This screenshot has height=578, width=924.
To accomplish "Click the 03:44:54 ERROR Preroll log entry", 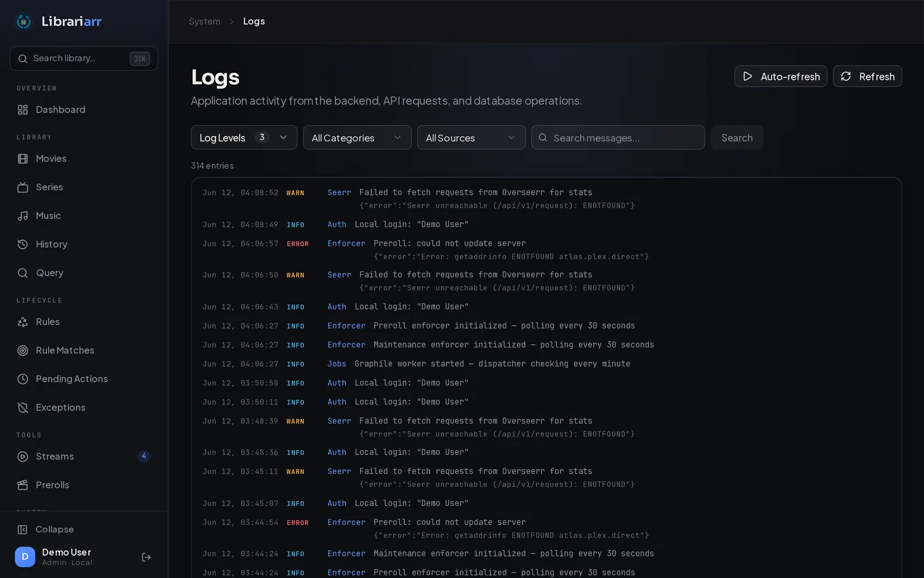I will pyautogui.click(x=546, y=529).
